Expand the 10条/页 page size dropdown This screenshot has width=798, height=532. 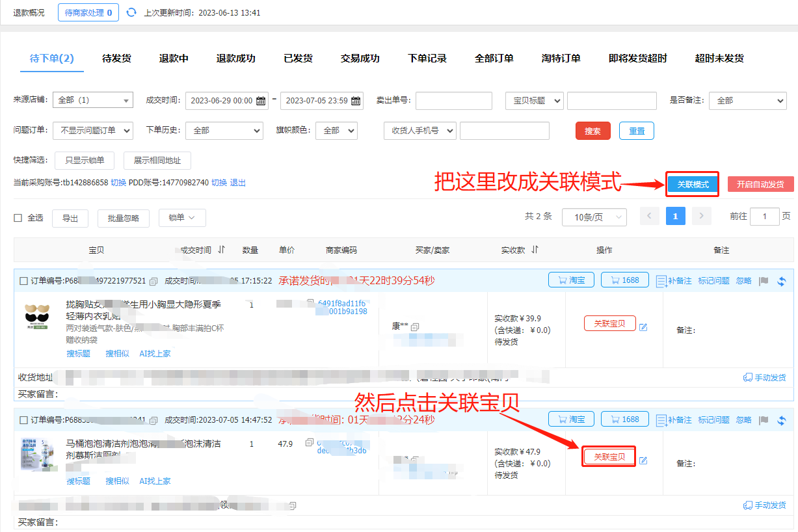click(x=594, y=217)
